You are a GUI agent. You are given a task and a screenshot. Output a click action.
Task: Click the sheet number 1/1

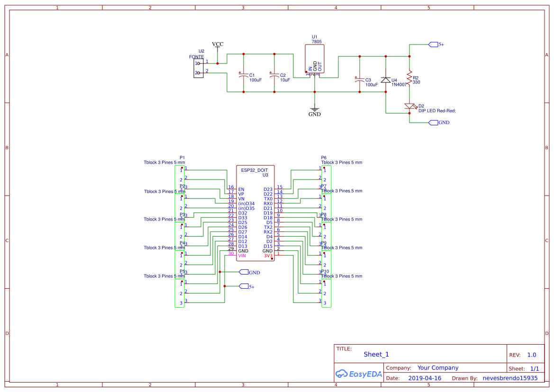pyautogui.click(x=535, y=369)
